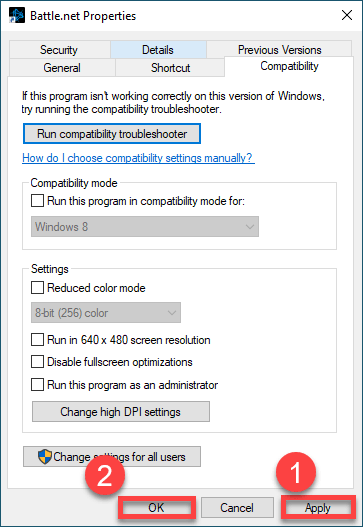Select the General tab

click(x=62, y=68)
